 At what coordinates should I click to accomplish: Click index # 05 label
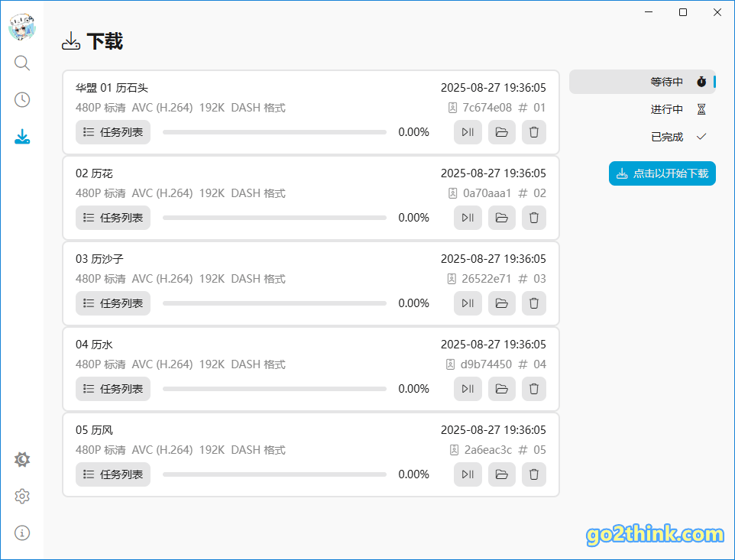click(532, 450)
